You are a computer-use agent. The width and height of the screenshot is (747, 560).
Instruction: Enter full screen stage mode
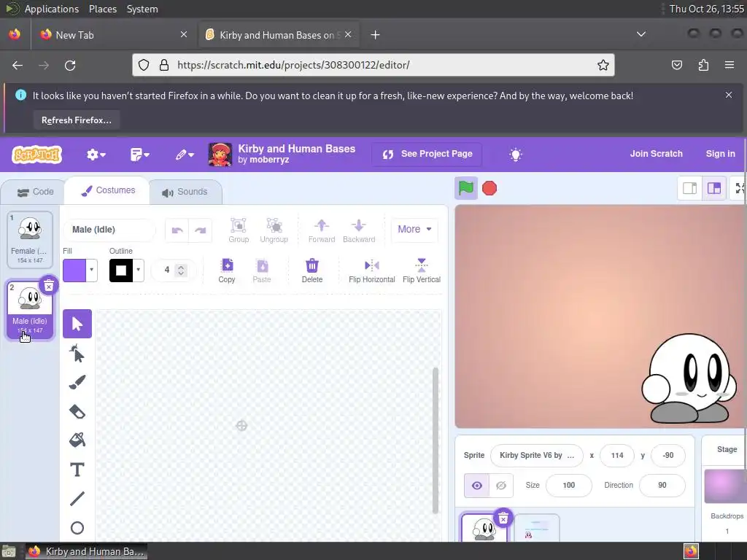(740, 188)
